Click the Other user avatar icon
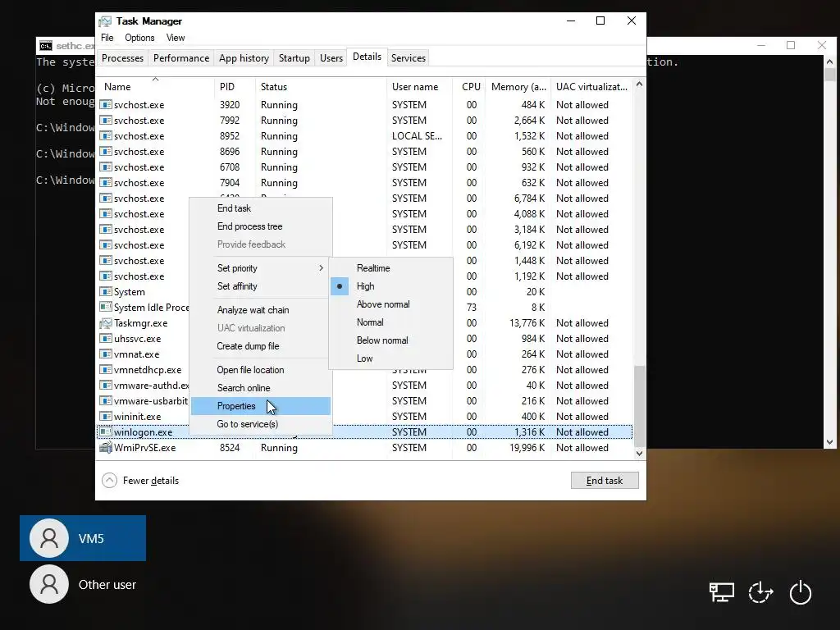 tap(49, 584)
